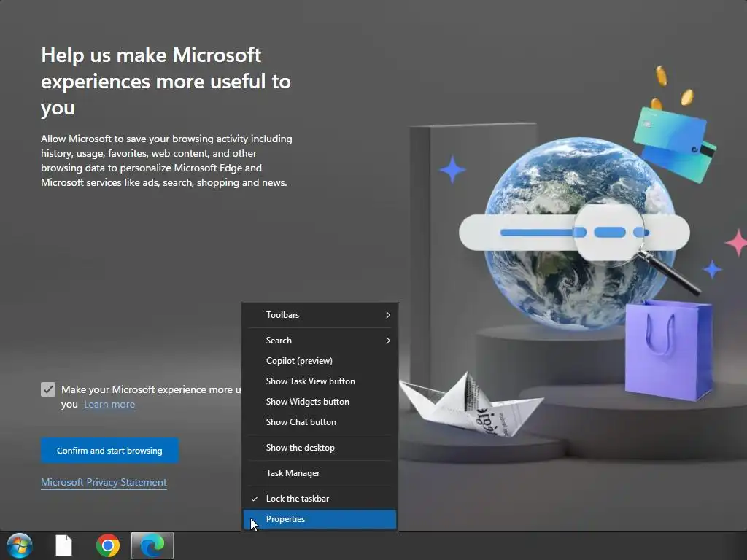747x560 pixels.
Task: Open the blank document icon on taskbar
Action: (63, 545)
